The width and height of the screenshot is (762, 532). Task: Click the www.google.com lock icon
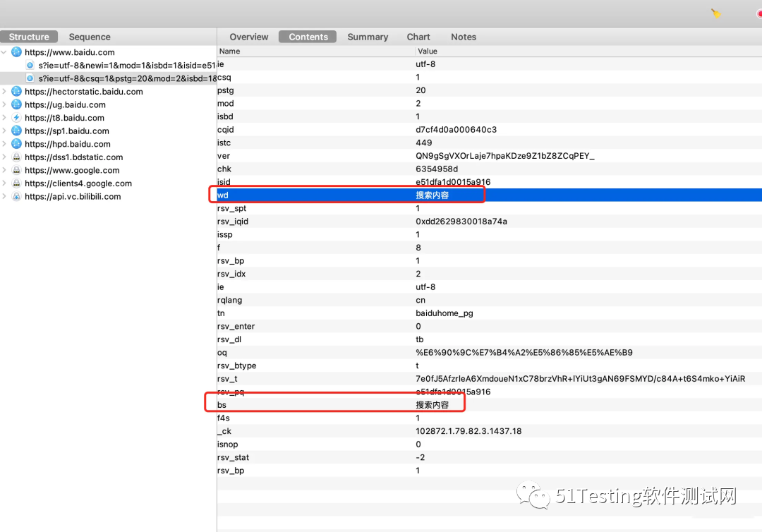click(16, 170)
